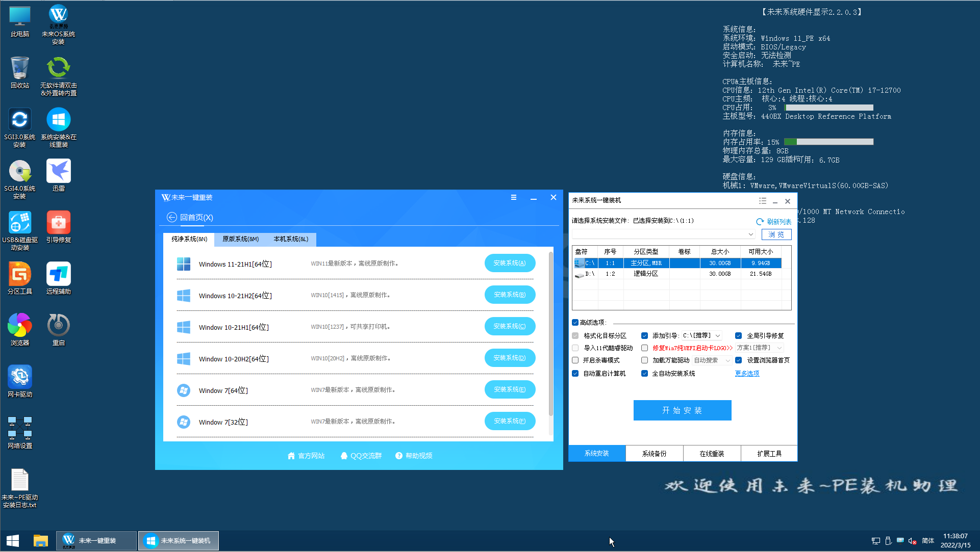
Task: Open the 此电脑 desktop icon
Action: click(20, 22)
